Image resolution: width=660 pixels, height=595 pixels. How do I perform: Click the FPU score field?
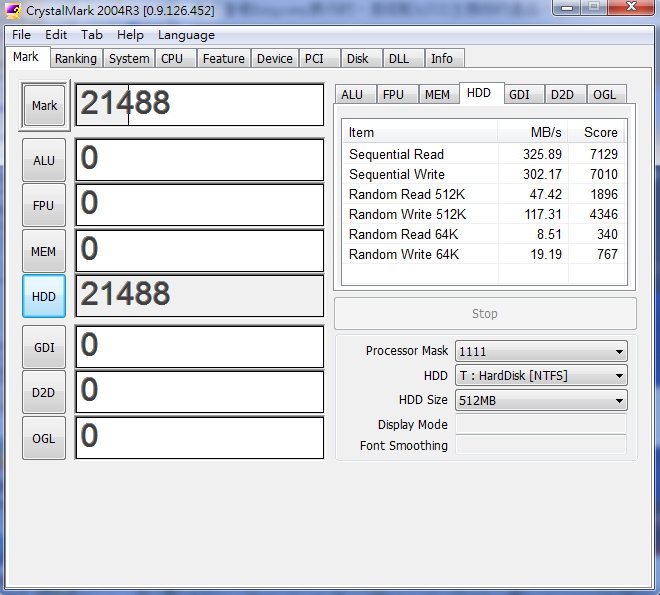click(x=200, y=205)
